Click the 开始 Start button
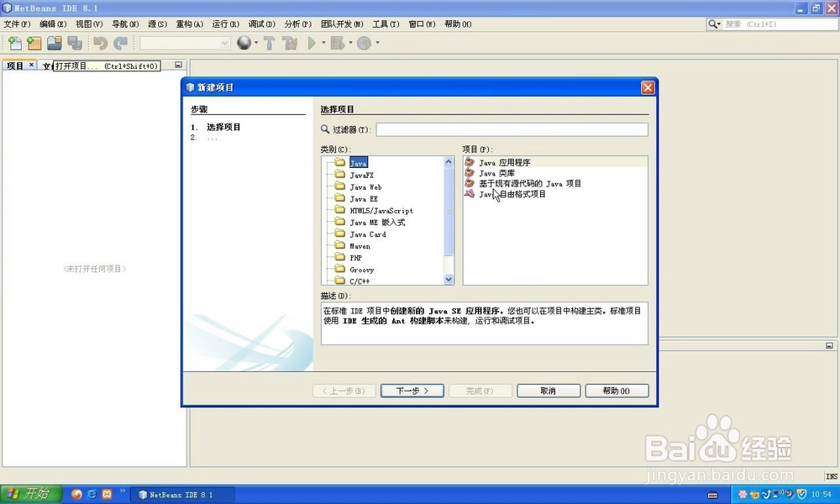The image size is (840, 504). pyautogui.click(x=31, y=494)
